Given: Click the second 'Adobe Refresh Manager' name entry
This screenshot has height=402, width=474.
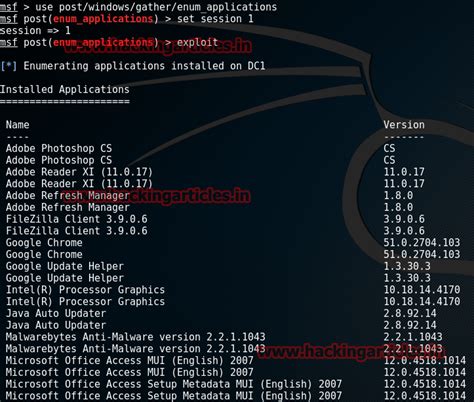Looking at the screenshot, I should coord(68,207).
